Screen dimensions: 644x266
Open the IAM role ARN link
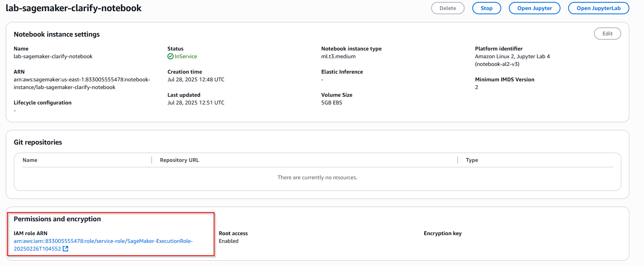coord(103,245)
